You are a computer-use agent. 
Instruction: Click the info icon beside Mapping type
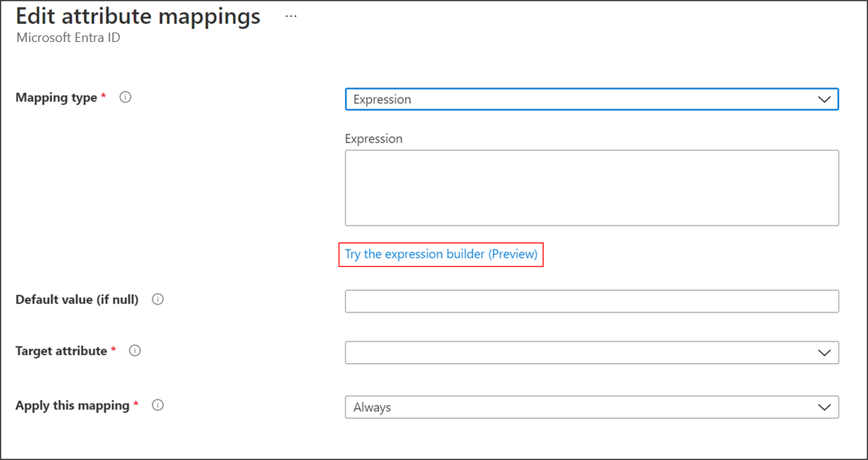(125, 98)
